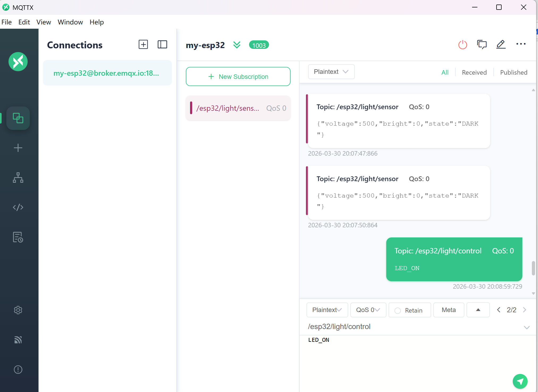Open Settings gear in sidebar
The height and width of the screenshot is (392, 538).
[18, 310]
